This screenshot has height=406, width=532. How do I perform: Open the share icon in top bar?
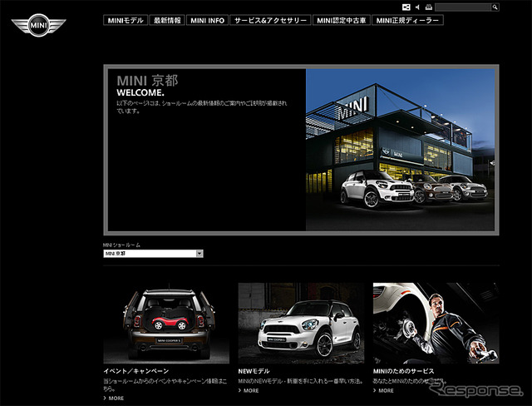click(406, 7)
